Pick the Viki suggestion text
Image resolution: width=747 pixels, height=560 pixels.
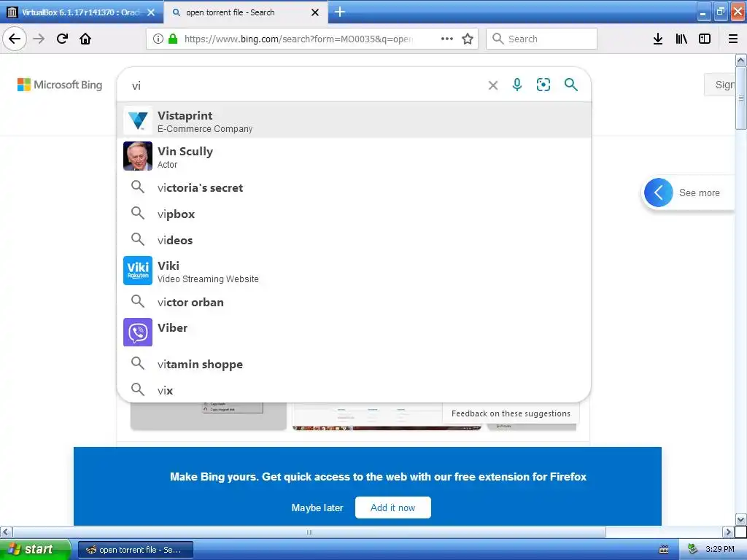click(169, 265)
